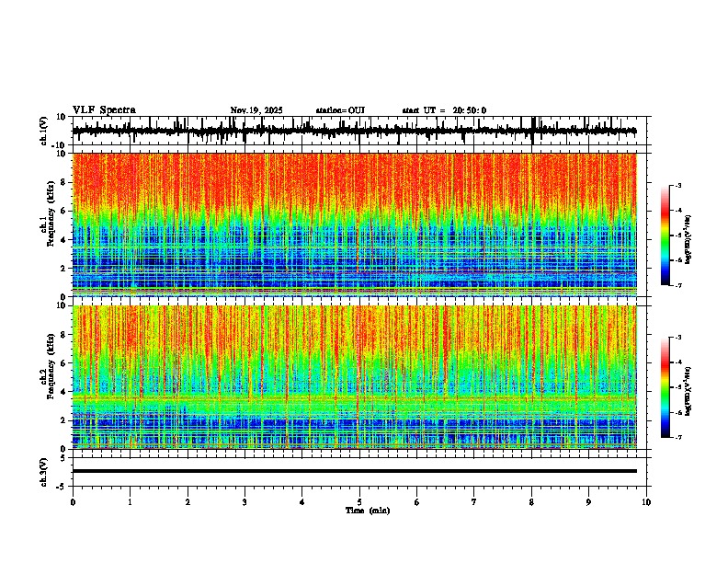The height and width of the screenshot is (563, 728).
Task: Click the 'ch.3(V)' axis label
Action: pyautogui.click(x=44, y=473)
